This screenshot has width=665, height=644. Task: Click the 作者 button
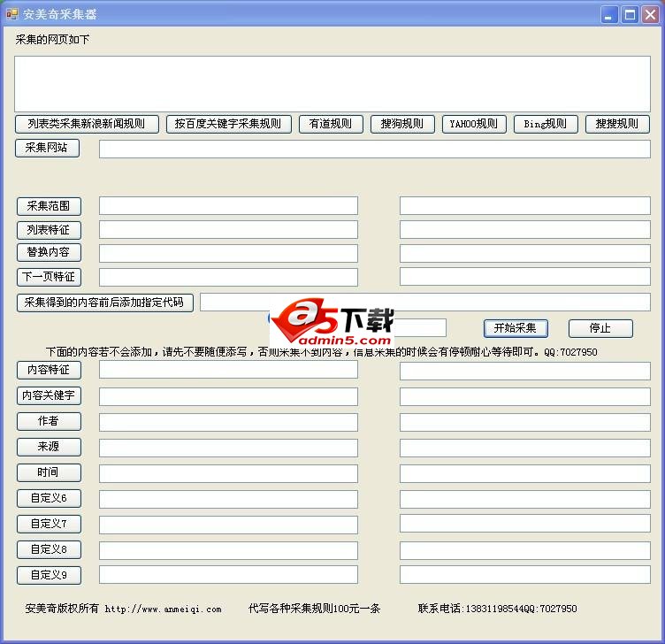click(49, 421)
